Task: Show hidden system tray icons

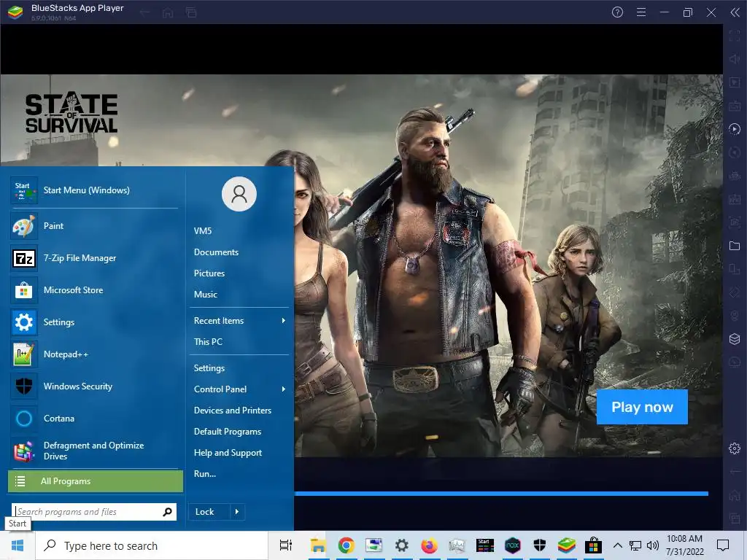Action: [x=617, y=545]
